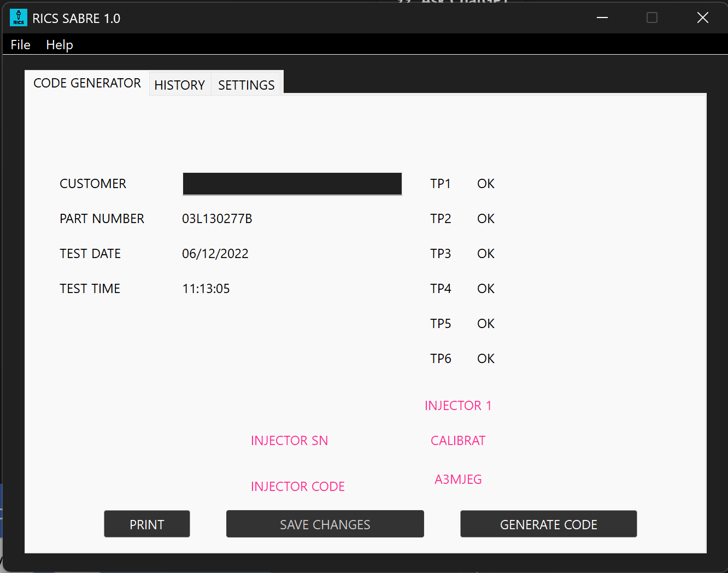The image size is (728, 573).
Task: Open the Help menu
Action: (60, 45)
